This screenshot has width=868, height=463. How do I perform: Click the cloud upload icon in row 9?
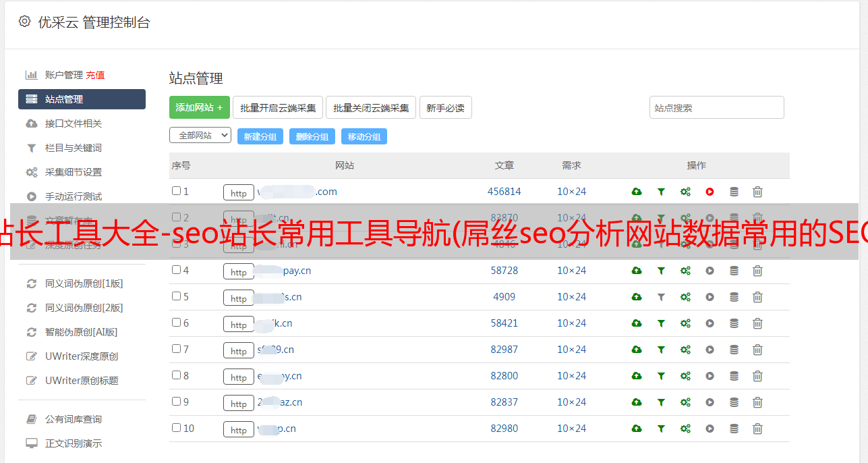pos(636,402)
